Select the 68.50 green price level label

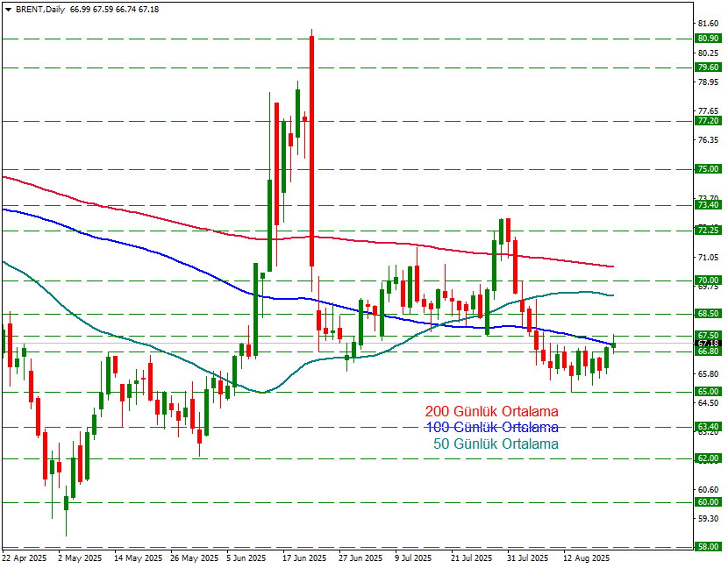pyautogui.click(x=709, y=314)
